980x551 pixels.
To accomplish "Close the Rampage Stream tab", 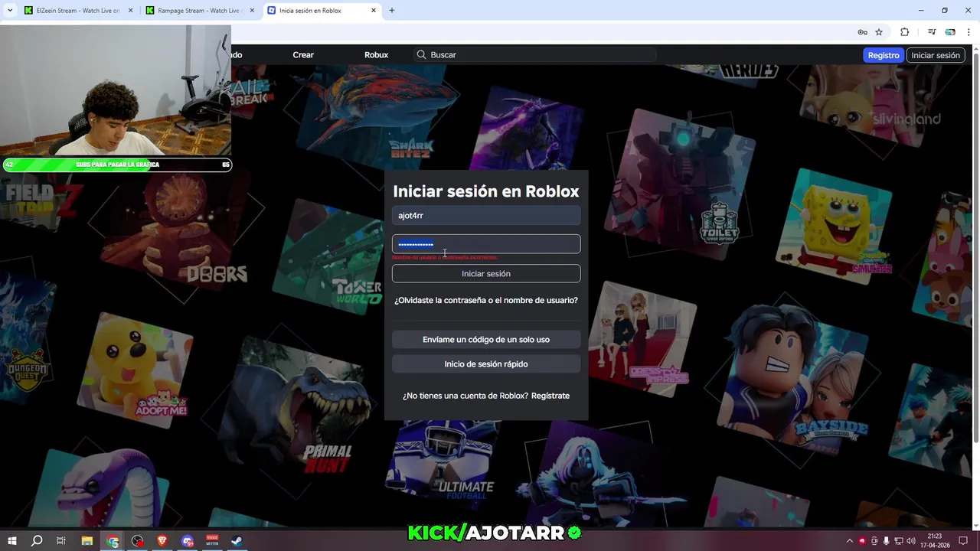I will coord(252,11).
